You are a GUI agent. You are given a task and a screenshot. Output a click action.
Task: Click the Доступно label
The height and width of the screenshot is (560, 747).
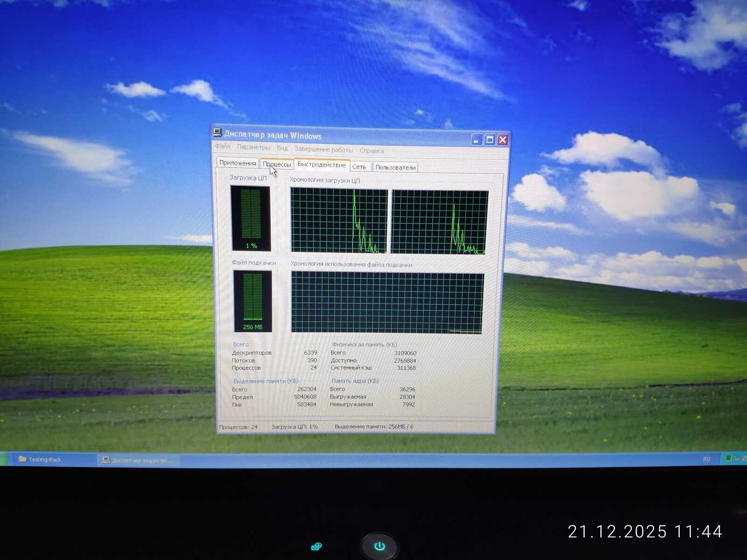[x=343, y=360]
